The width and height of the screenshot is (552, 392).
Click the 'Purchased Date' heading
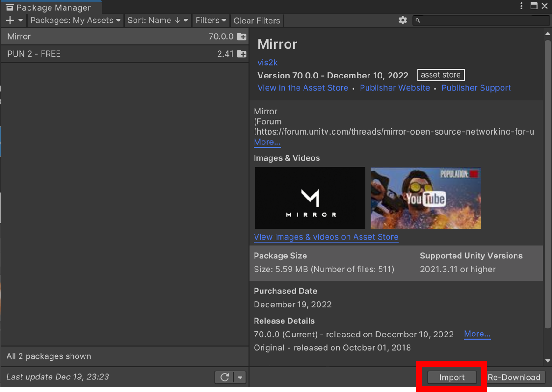click(x=285, y=291)
